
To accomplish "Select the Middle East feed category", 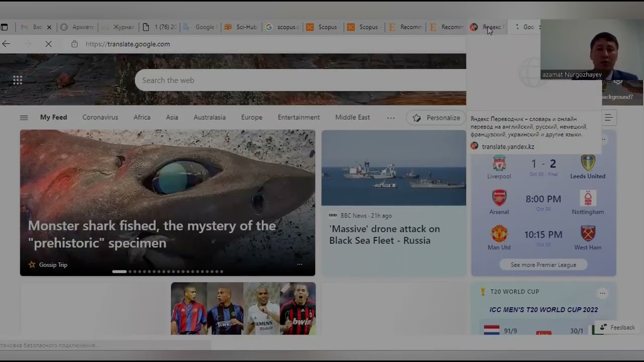I will click(353, 118).
